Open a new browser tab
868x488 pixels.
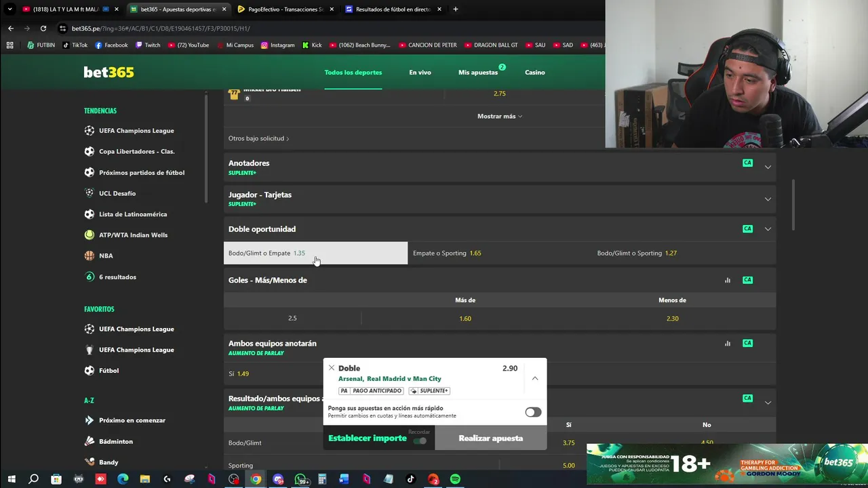point(455,9)
